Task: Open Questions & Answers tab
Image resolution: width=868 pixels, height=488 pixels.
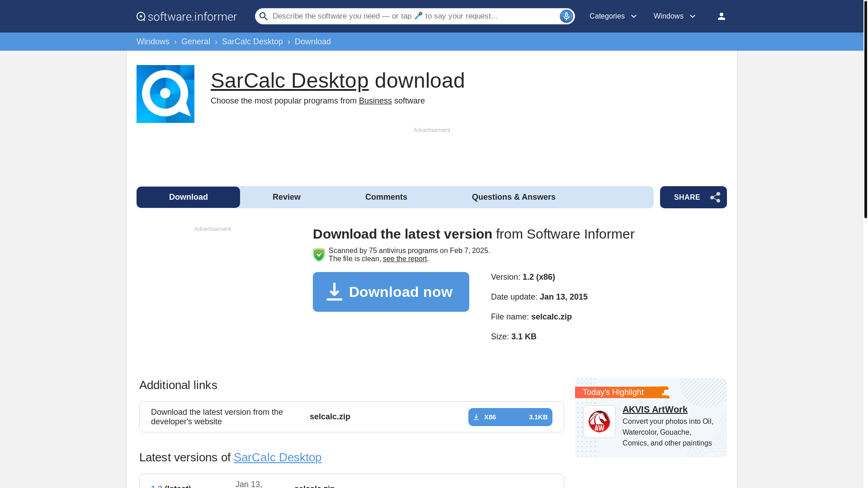Action: pyautogui.click(x=514, y=197)
